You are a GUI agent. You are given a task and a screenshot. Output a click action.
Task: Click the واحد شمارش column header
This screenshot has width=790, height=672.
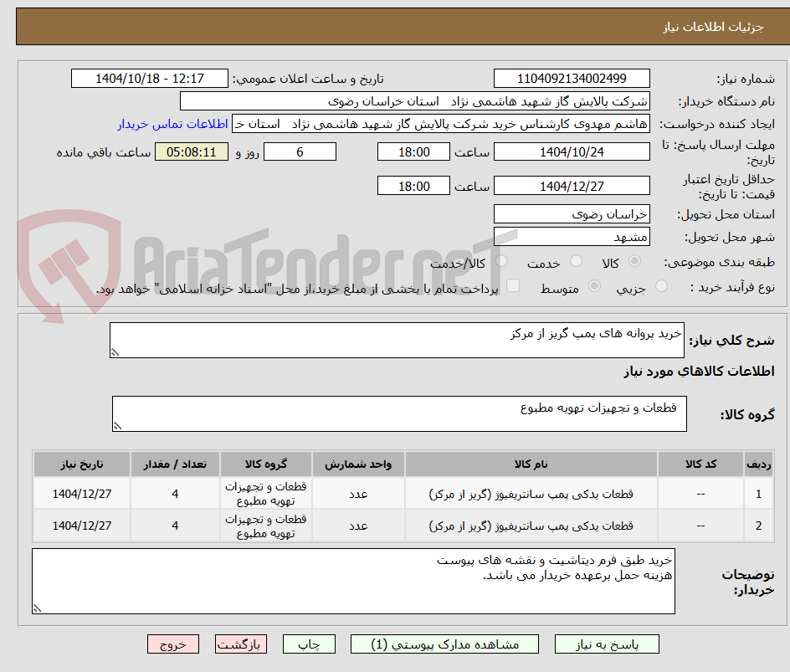358,464
